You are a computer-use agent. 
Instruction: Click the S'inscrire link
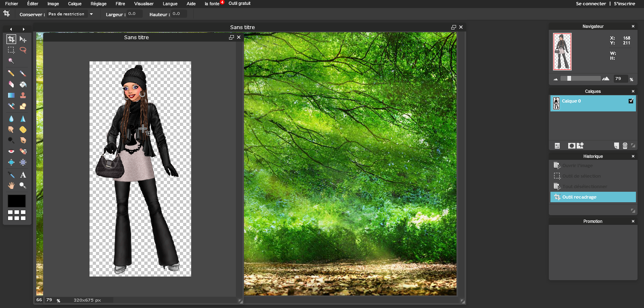click(x=624, y=4)
